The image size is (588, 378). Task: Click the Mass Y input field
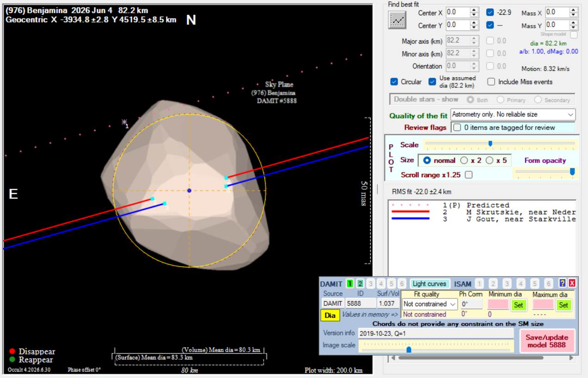tap(557, 25)
